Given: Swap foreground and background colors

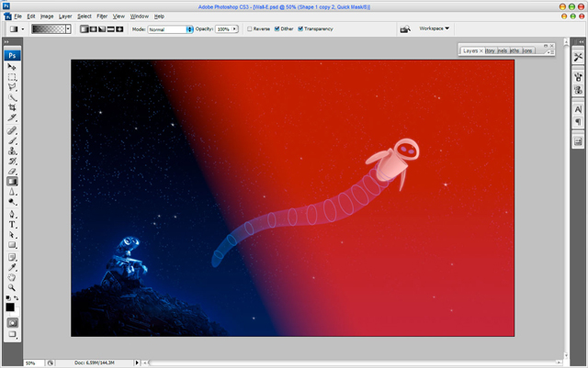Looking at the screenshot, I should click(17, 298).
